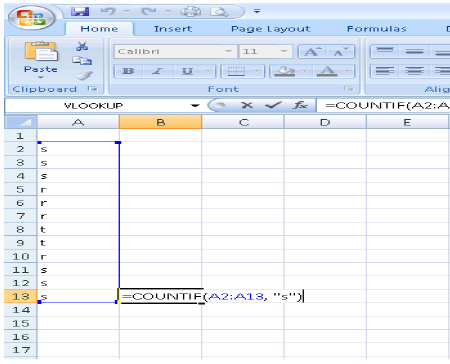Toggle Bold formatting

tap(128, 71)
